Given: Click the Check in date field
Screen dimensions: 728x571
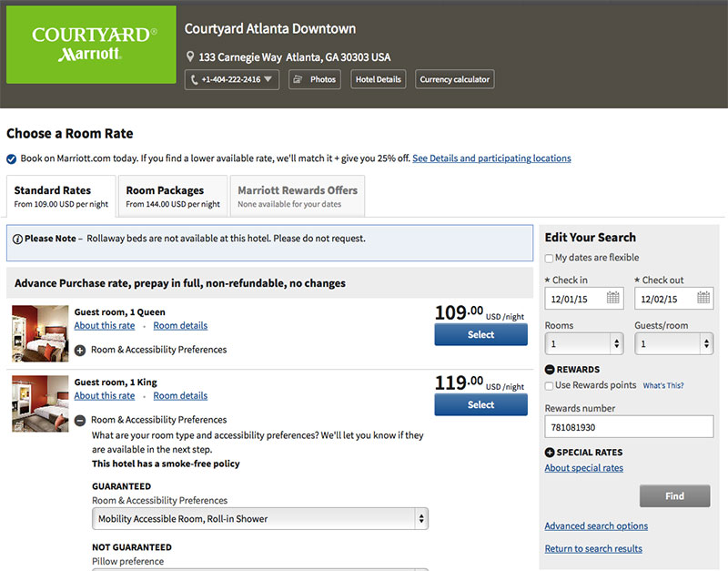Looking at the screenshot, I should pos(584,299).
